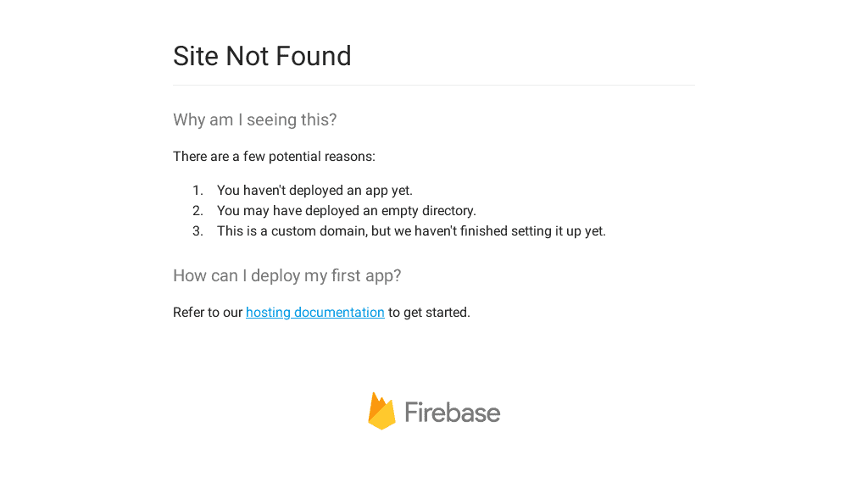Click "How can I deploy my first app?" heading
The height and width of the screenshot is (488, 868).
[287, 276]
